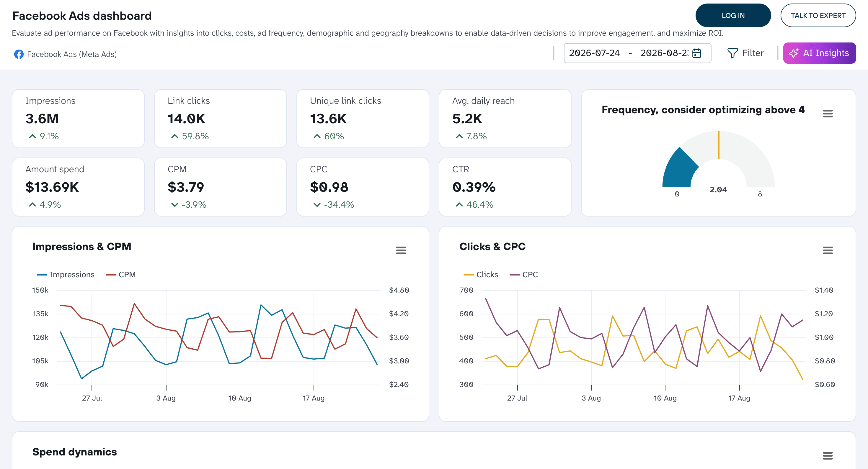Click the CTR 0.39% value
This screenshot has width=868, height=469.
[x=474, y=187]
